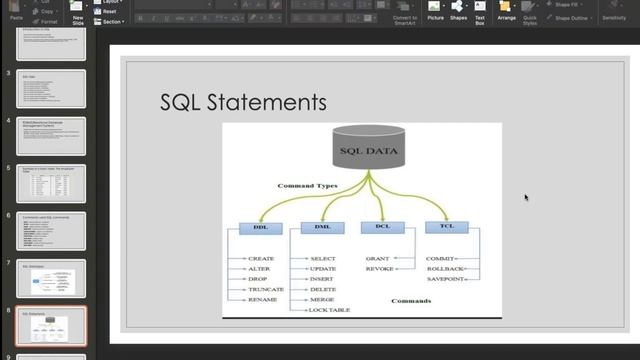The width and height of the screenshot is (640, 360).
Task: Open the font name combo box
Action: tap(174, 4)
